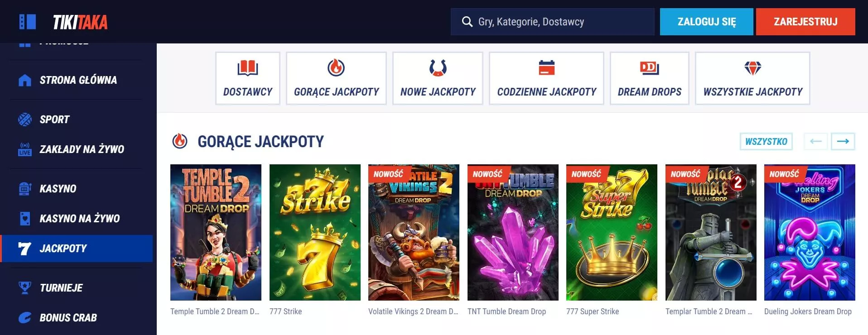Open the 777 Strike game thumbnail
Image resolution: width=868 pixels, height=335 pixels.
click(315, 232)
